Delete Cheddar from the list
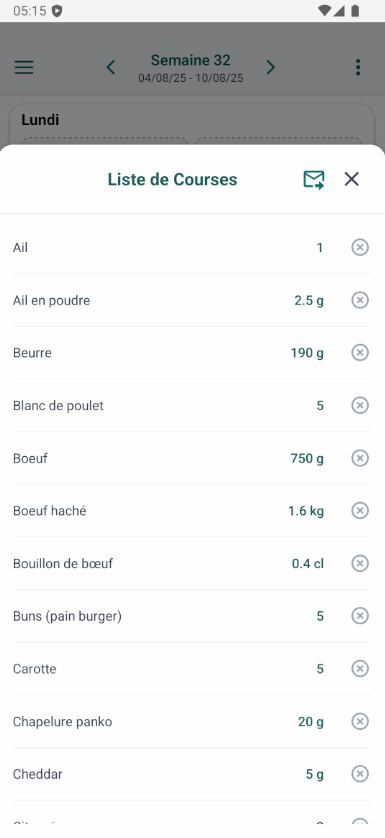Screen dimensions: 385x838 (360, 774)
